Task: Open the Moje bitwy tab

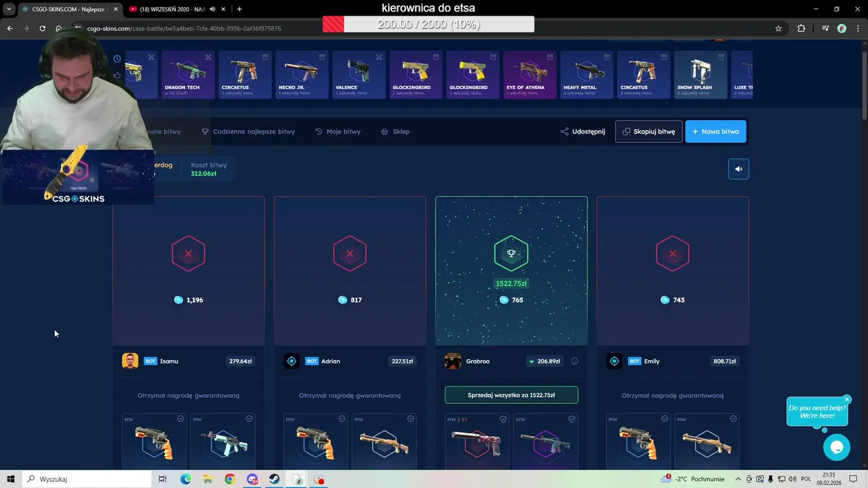Action: click(338, 131)
